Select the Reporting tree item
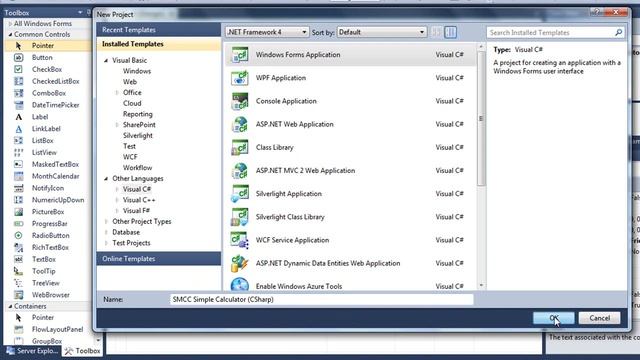Image resolution: width=640 pixels, height=360 pixels. [138, 114]
